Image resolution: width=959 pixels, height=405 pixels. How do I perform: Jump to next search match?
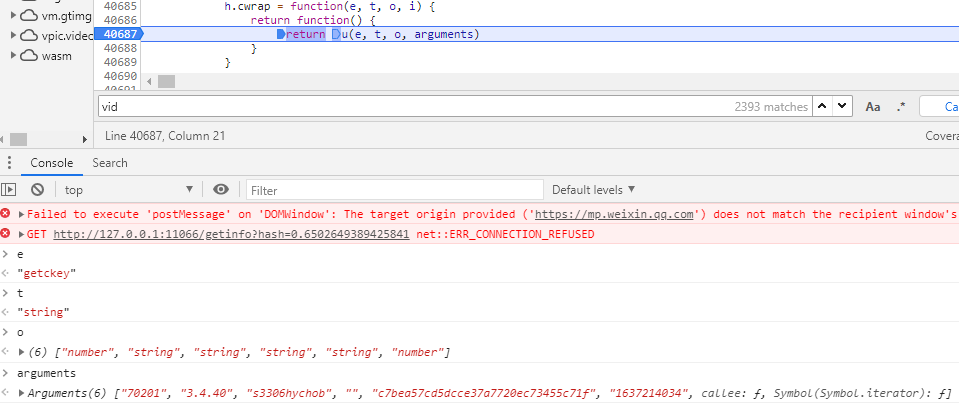[842, 106]
